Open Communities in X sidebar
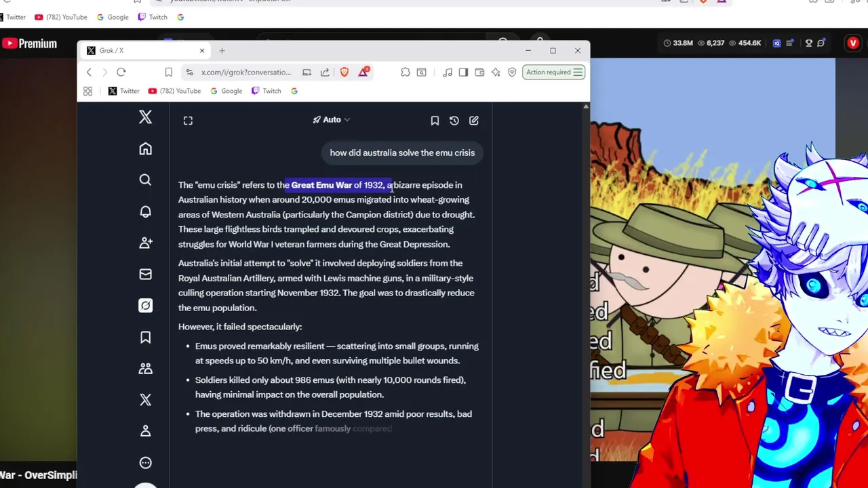Viewport: 868px width, 488px height. pos(145,369)
